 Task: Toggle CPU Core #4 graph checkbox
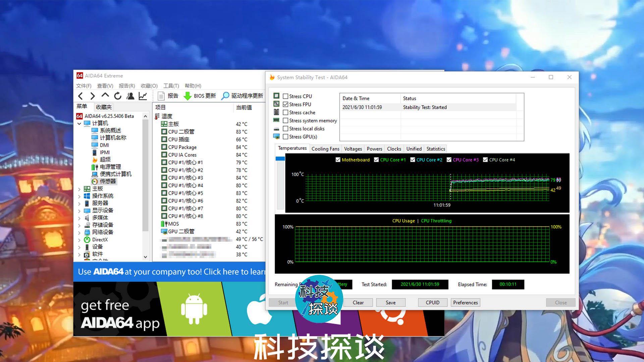[485, 160]
